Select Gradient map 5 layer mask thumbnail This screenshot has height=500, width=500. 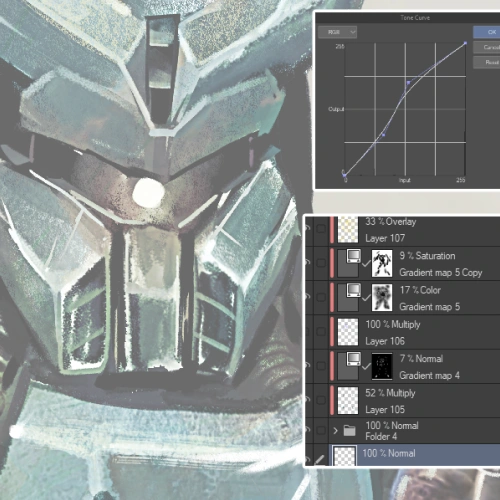[x=382, y=297]
